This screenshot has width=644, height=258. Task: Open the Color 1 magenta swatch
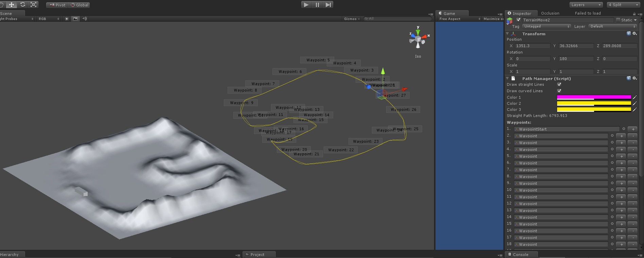[594, 97]
